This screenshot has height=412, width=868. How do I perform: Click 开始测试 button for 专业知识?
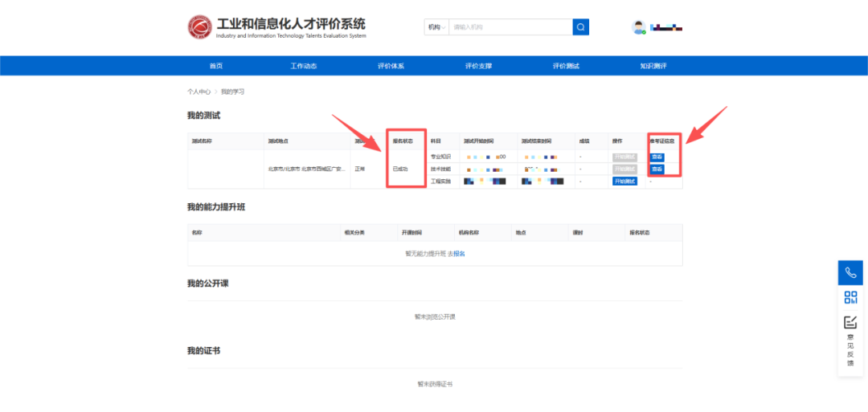tap(624, 157)
